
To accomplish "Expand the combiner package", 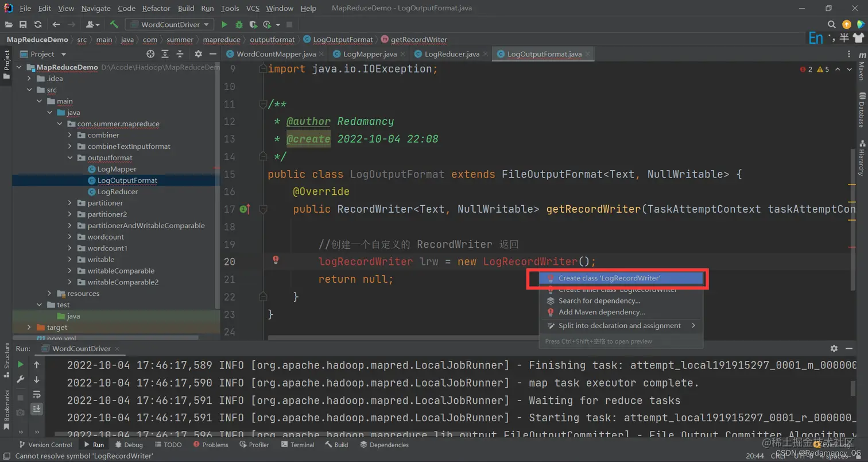I will pyautogui.click(x=69, y=135).
